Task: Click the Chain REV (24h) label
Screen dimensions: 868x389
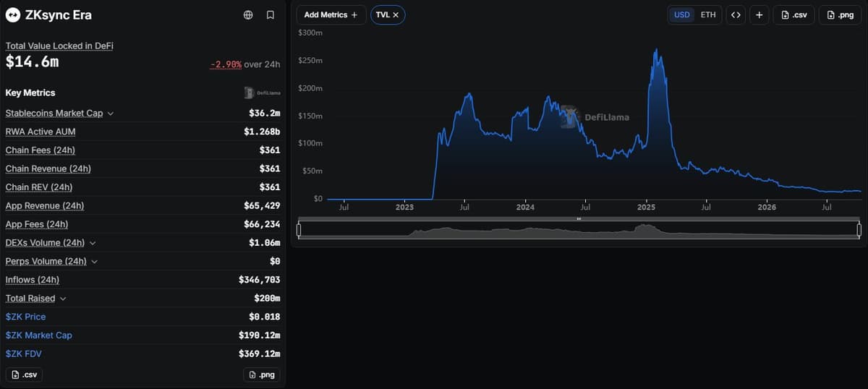Action: tap(39, 187)
